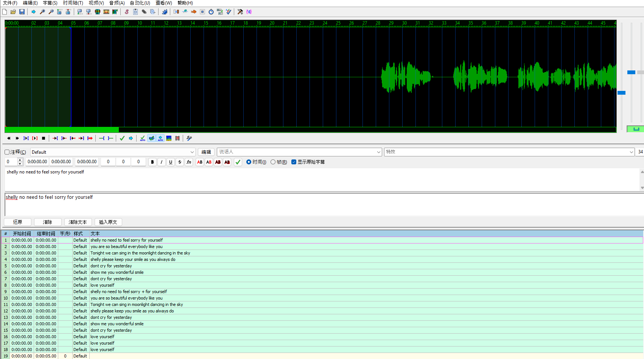
Task: Click the 插入原文 button
Action: click(x=108, y=222)
